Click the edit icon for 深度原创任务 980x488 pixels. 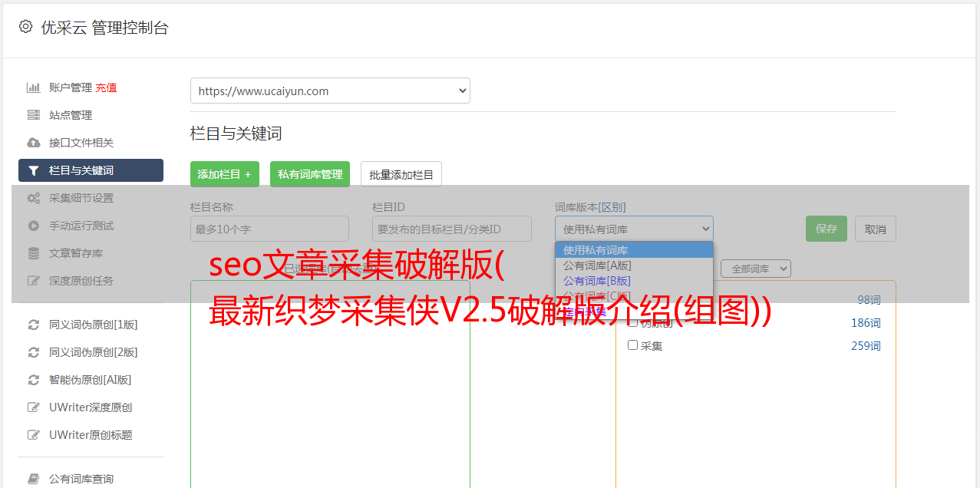tap(34, 281)
